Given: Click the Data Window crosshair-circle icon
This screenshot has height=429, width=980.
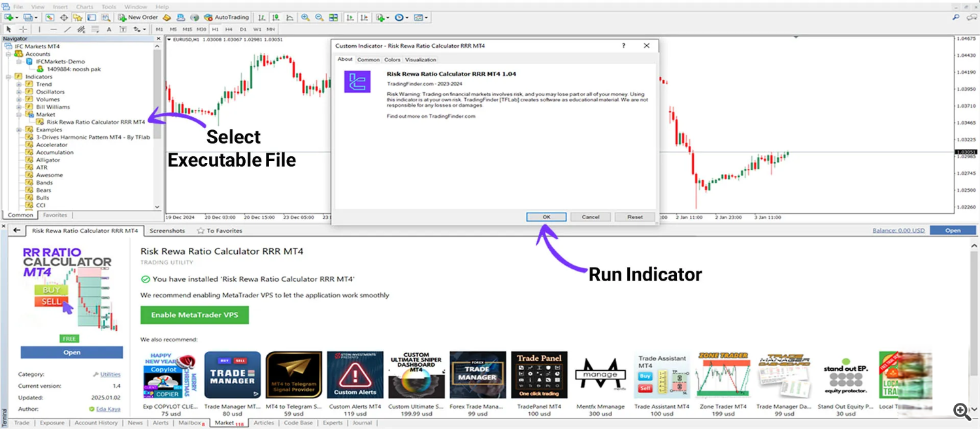Looking at the screenshot, I should pyautogui.click(x=63, y=18).
